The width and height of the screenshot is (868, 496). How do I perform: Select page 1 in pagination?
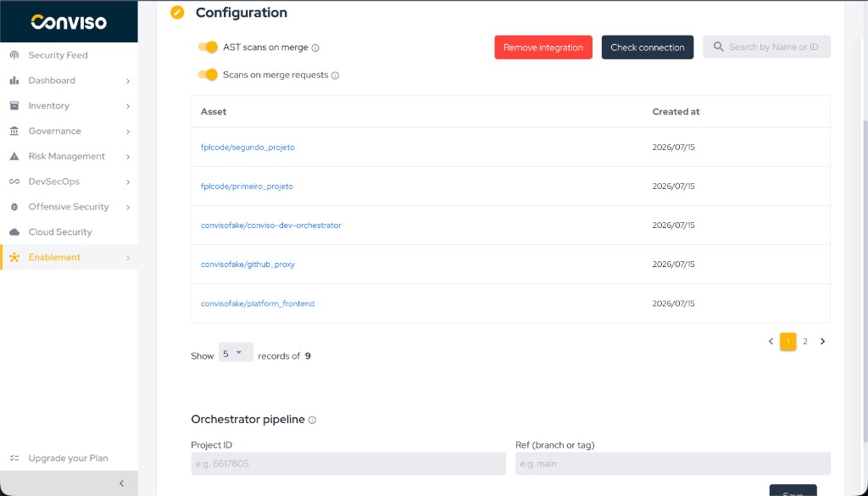click(787, 342)
